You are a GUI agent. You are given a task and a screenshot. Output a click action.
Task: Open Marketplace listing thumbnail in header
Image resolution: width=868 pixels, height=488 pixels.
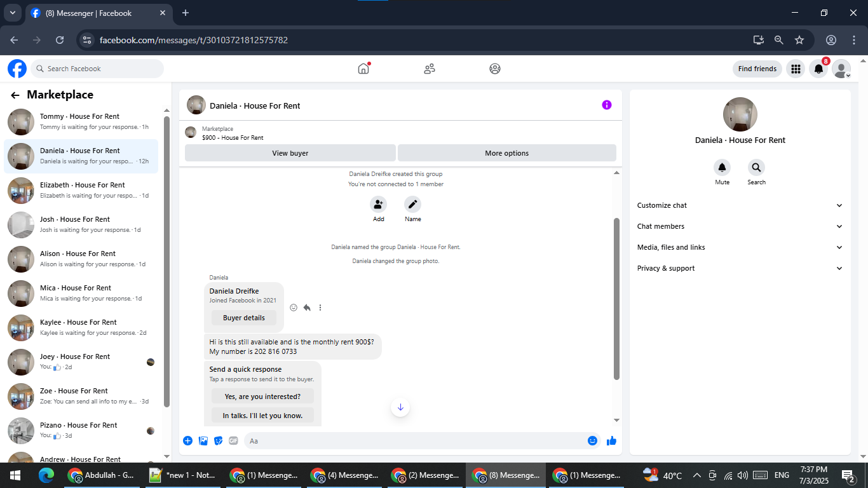click(191, 132)
